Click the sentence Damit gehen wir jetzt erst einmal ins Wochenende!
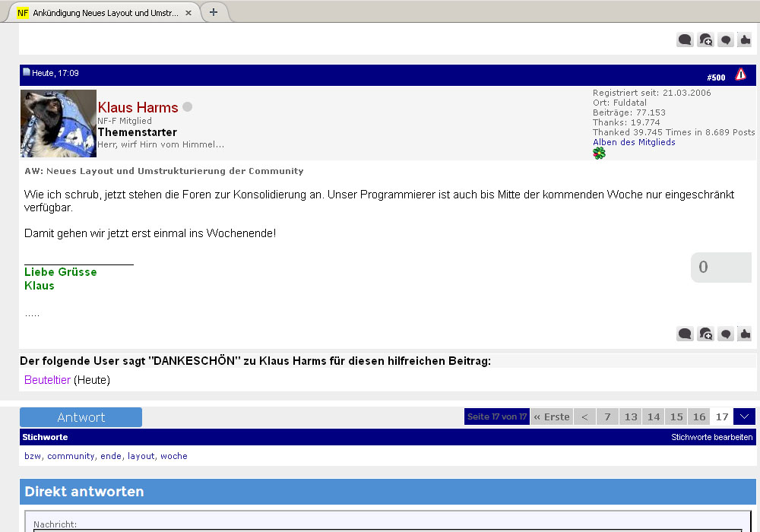The height and width of the screenshot is (532, 760). click(150, 233)
